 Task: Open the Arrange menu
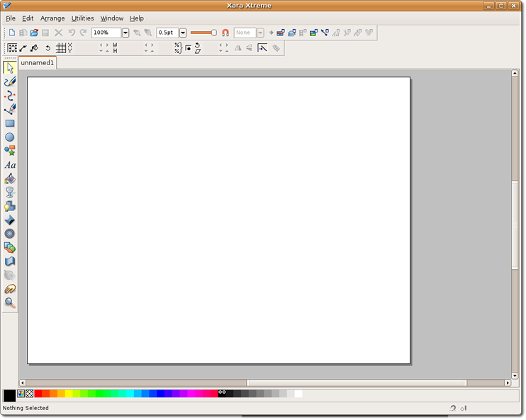pos(52,18)
